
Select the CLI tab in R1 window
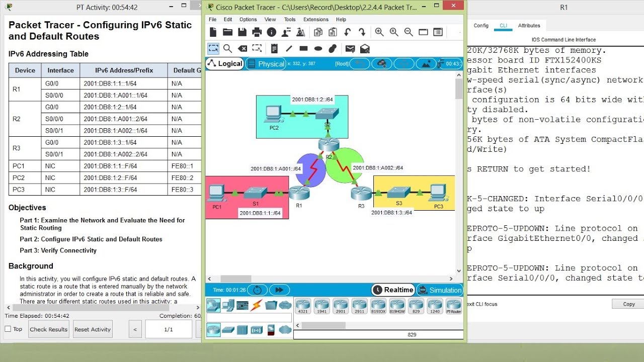pyautogui.click(x=503, y=26)
